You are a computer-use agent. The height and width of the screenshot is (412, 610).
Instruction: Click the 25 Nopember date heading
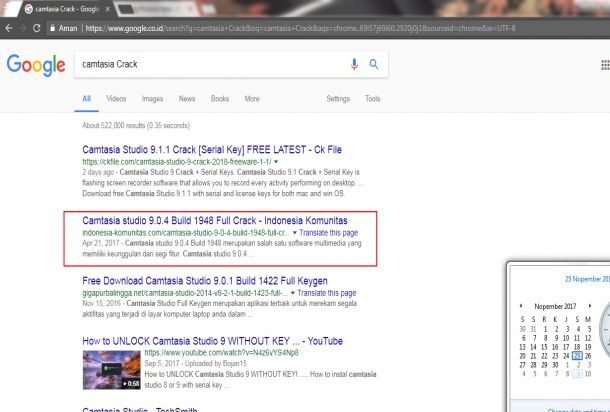pyautogui.click(x=587, y=279)
